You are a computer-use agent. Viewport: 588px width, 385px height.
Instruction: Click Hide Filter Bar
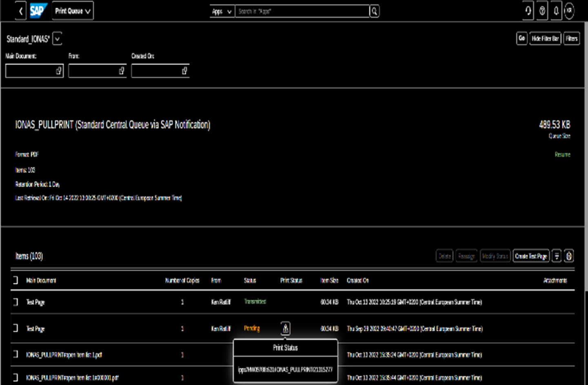(x=545, y=38)
